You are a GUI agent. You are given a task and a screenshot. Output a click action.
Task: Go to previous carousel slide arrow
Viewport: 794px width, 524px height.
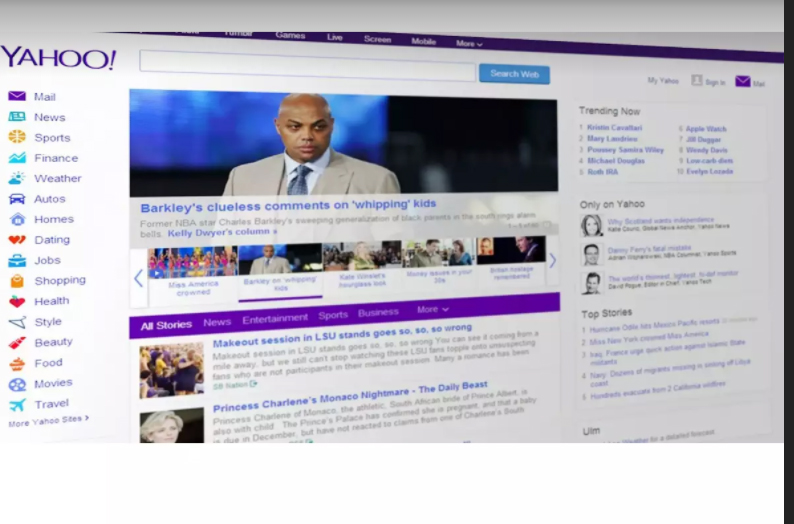coord(138,278)
